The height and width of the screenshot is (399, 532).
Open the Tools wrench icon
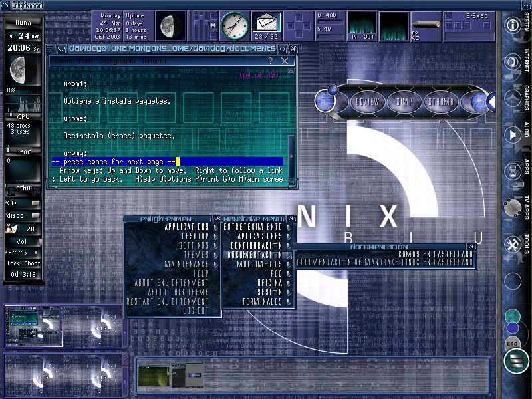[x=513, y=245]
